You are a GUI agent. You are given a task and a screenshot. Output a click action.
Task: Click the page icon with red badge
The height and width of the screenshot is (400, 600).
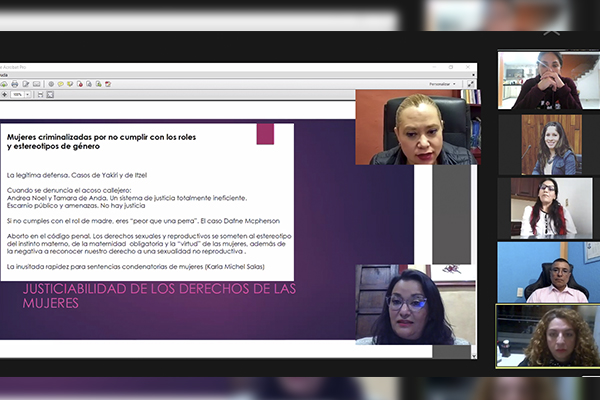(80, 84)
